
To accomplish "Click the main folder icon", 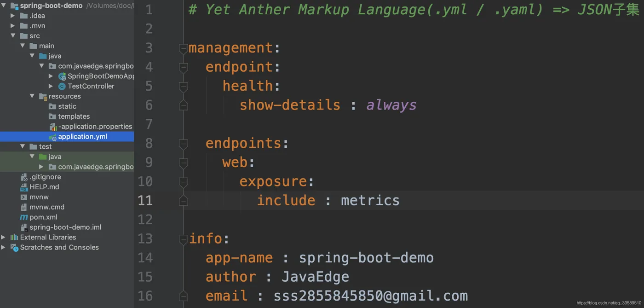I will click(33, 46).
